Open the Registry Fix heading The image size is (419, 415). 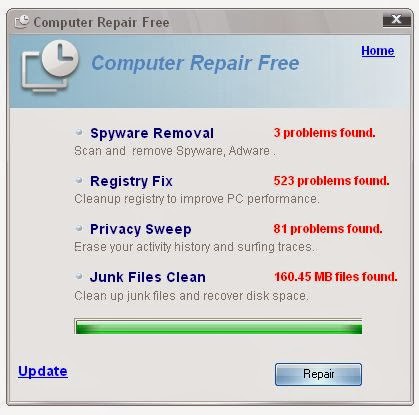pyautogui.click(x=131, y=181)
